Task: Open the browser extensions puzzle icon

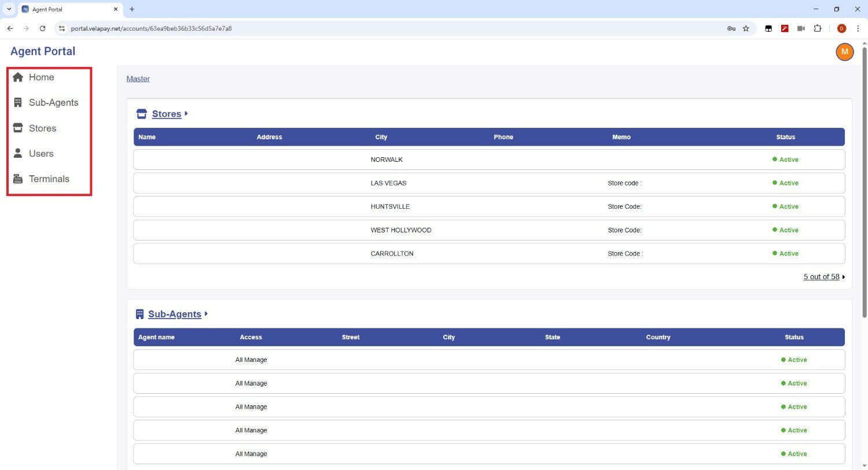Action: click(817, 28)
